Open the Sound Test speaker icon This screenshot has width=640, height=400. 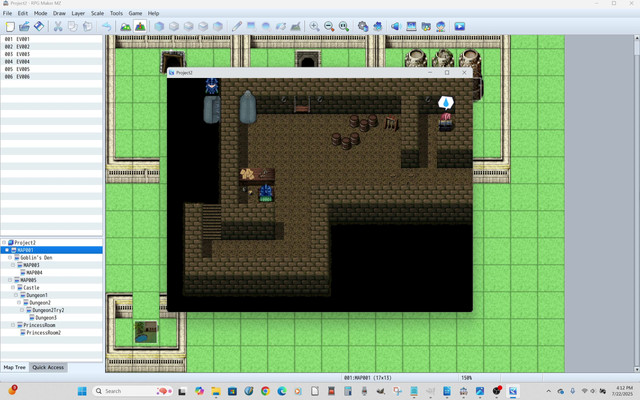(396, 27)
